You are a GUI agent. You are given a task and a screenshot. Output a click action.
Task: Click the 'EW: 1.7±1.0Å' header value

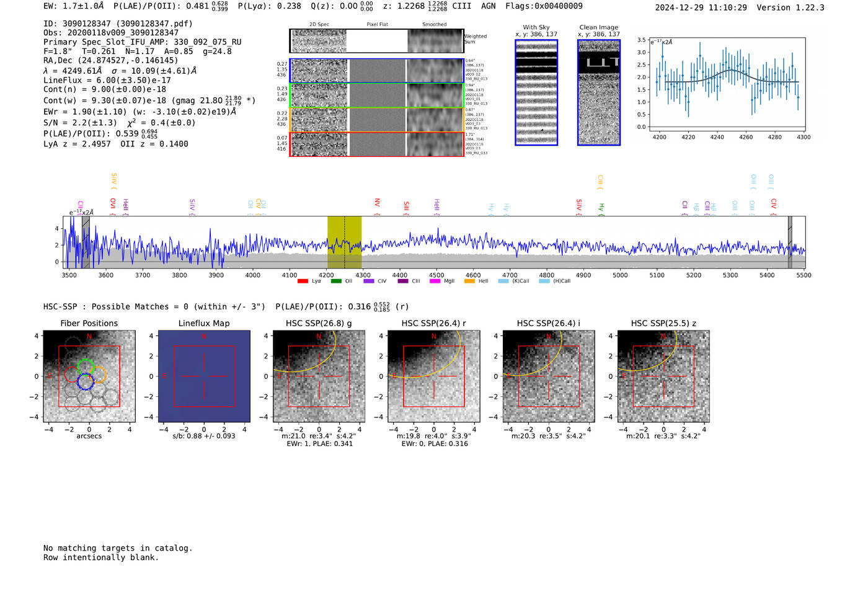click(74, 6)
